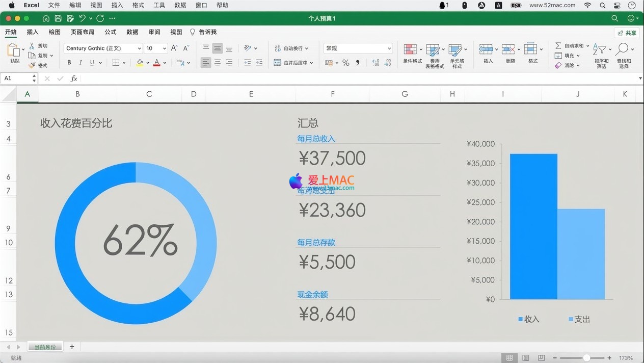Add a new sheet with plus button
The height and width of the screenshot is (363, 644).
point(72,347)
